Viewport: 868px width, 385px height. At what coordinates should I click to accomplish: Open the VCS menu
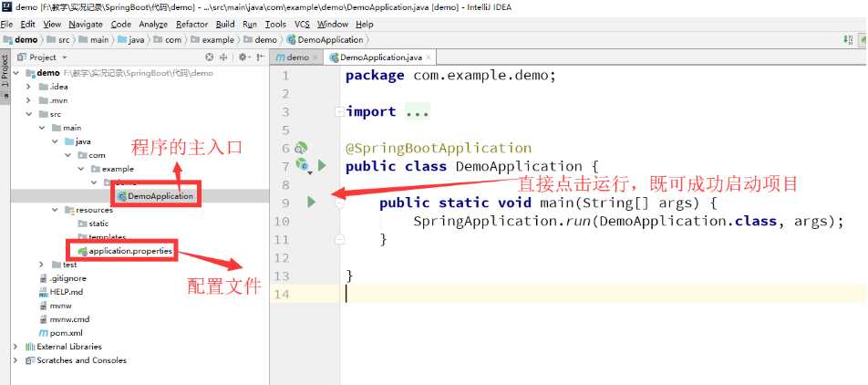tap(303, 25)
